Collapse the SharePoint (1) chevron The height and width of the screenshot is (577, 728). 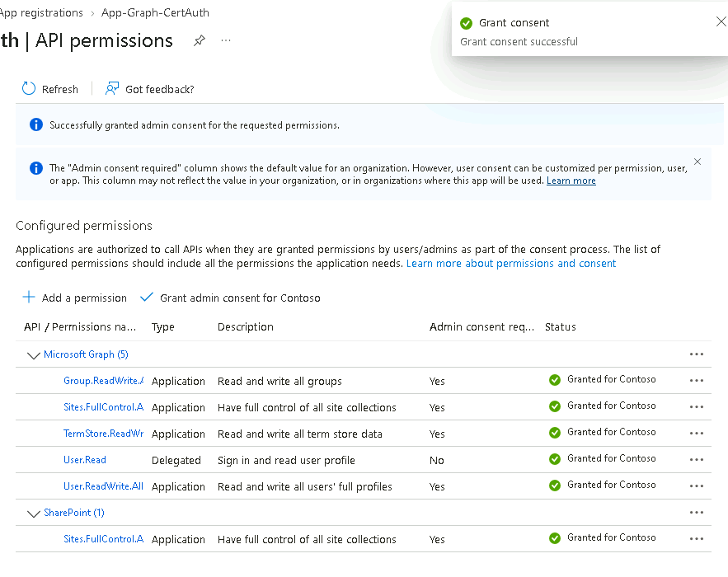point(34,514)
